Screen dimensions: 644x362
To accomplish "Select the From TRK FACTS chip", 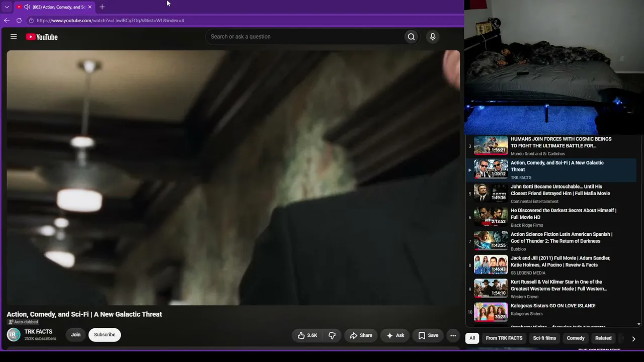I will click(x=504, y=338).
